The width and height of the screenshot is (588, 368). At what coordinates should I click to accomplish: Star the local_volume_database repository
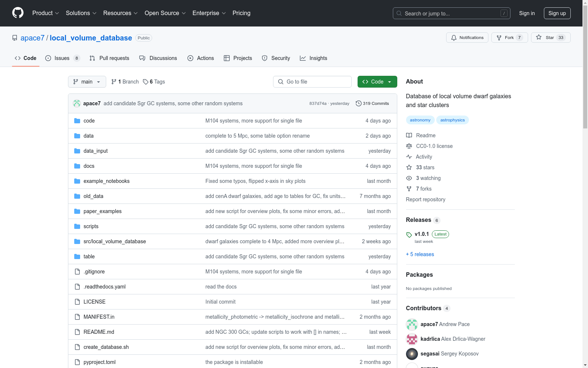point(551,38)
